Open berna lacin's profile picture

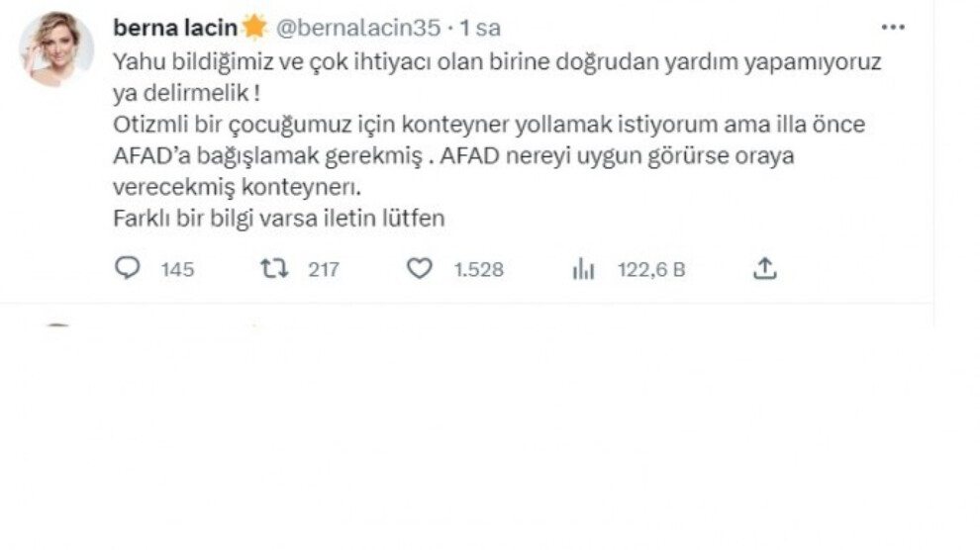[x=56, y=49]
